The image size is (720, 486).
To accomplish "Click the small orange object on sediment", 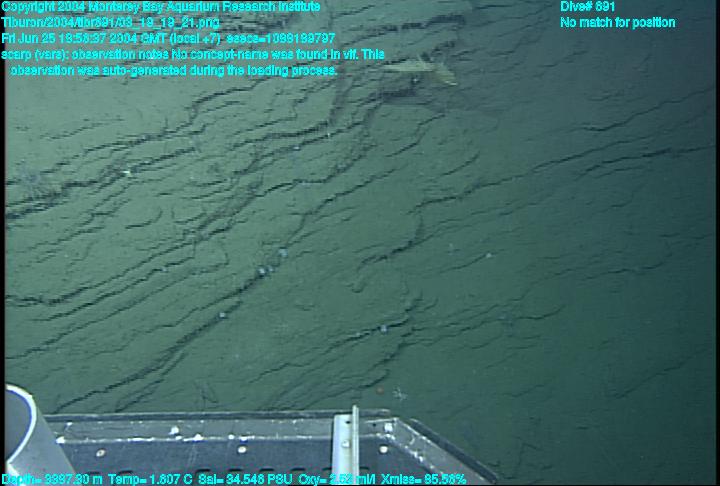I will 378,382.
